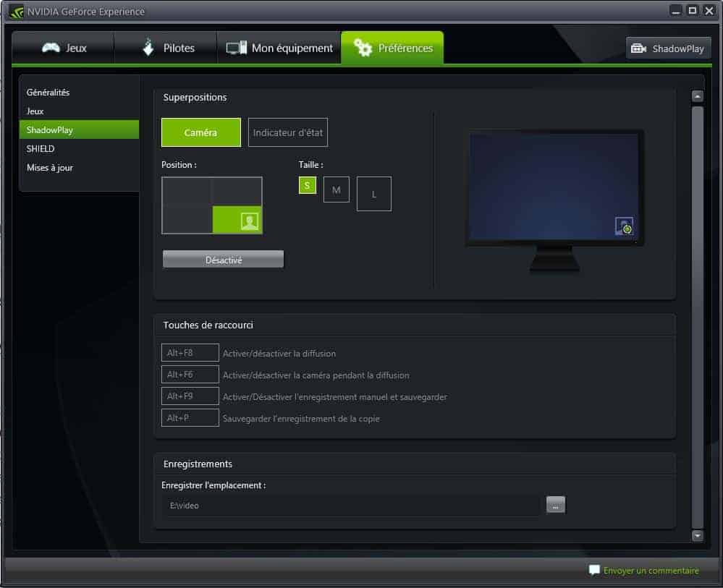Select the bottom-right camera position quadrant
Image resolution: width=723 pixels, height=588 pixels.
pos(237,220)
